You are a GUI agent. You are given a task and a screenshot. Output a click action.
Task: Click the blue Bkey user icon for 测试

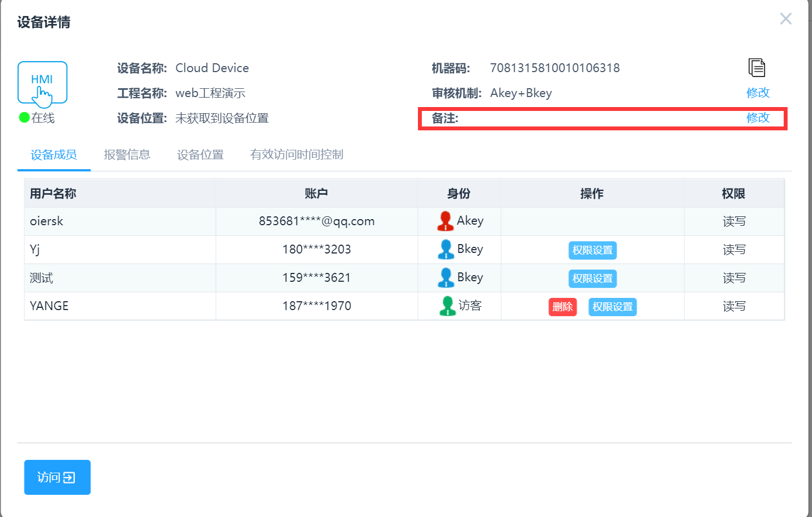pos(445,277)
